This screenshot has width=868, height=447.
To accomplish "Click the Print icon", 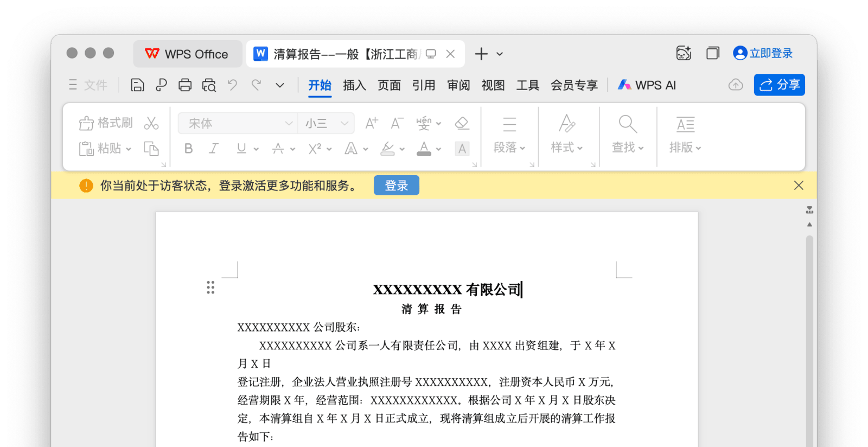I will 185,85.
